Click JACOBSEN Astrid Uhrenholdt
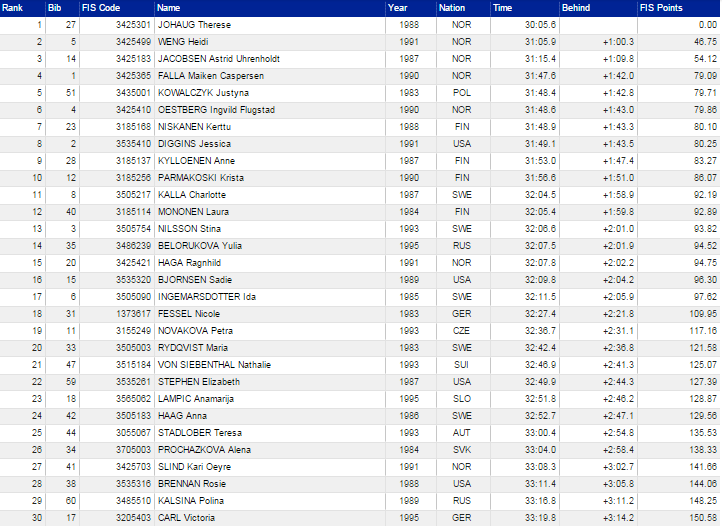This screenshot has width=722, height=526. pos(219,59)
